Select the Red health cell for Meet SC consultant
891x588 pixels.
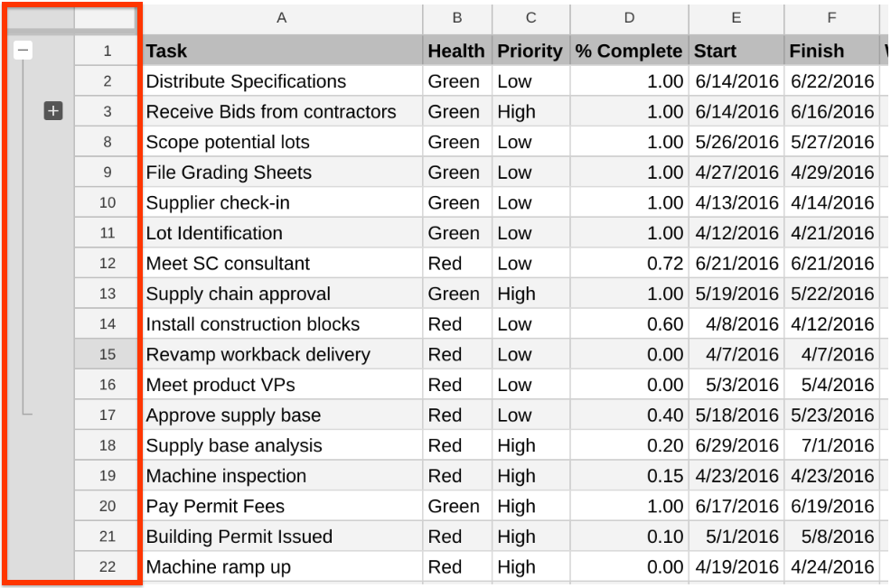(456, 263)
